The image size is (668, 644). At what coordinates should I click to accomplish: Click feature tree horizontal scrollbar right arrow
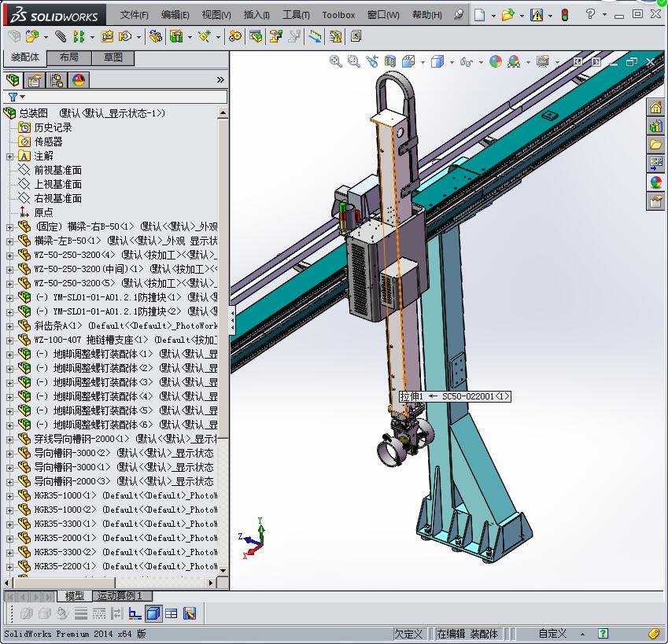(210, 583)
